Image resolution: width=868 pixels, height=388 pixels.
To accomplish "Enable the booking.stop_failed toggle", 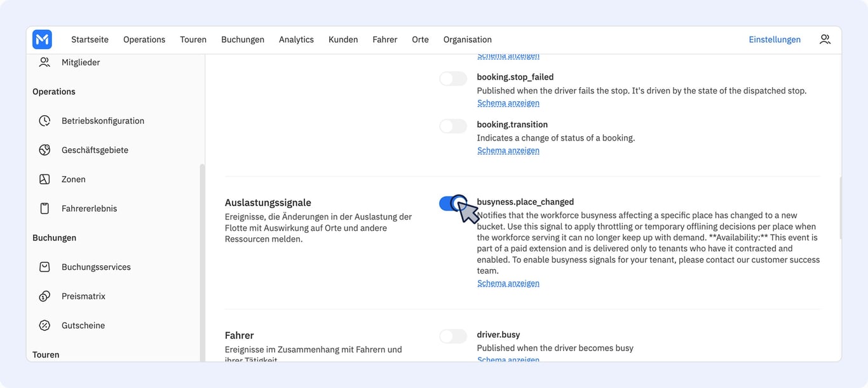I will [453, 79].
